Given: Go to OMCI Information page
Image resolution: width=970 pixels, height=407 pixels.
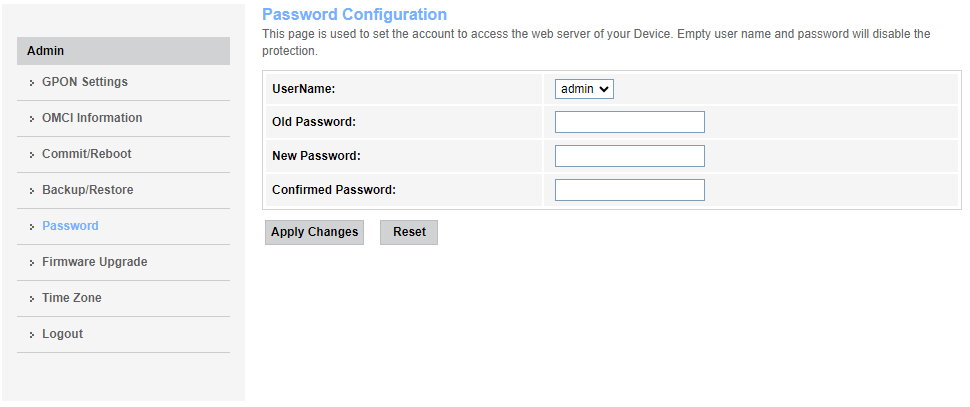Looking at the screenshot, I should [91, 118].
